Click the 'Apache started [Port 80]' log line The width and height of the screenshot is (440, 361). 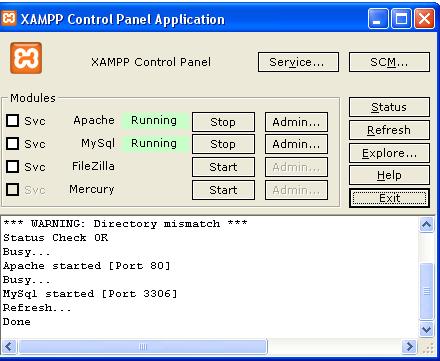tap(87, 266)
